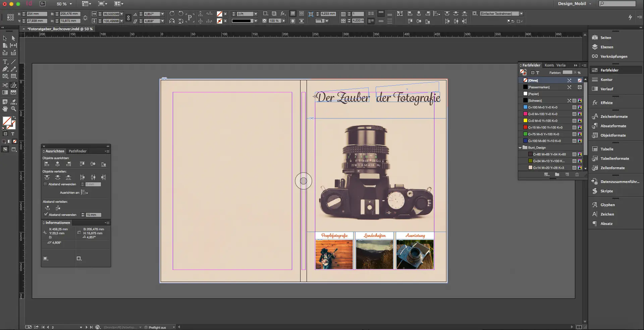Select the Zoom tool
This screenshot has width=644, height=330.
[x=14, y=108]
